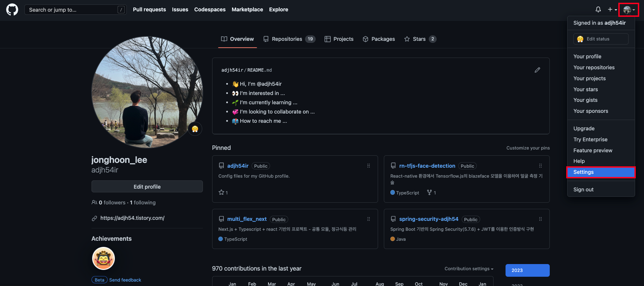The image size is (644, 286).
Task: Open the GitHub home logo
Action: [x=12, y=10]
